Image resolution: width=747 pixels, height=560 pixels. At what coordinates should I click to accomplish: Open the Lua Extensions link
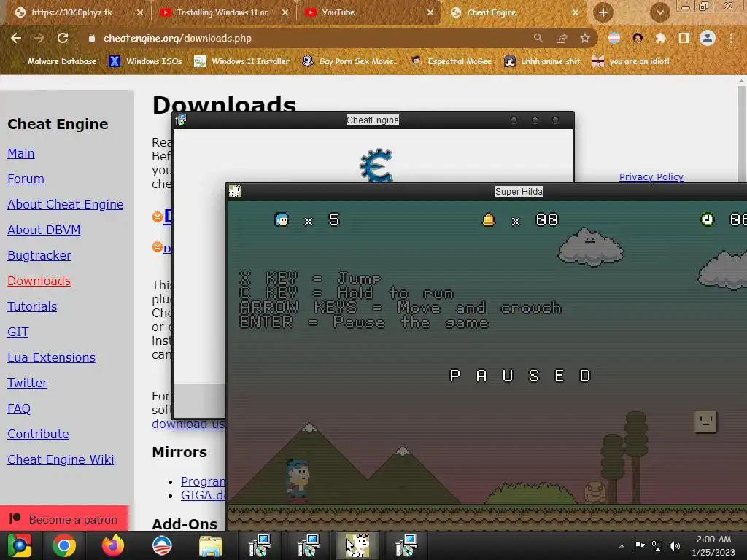point(52,357)
